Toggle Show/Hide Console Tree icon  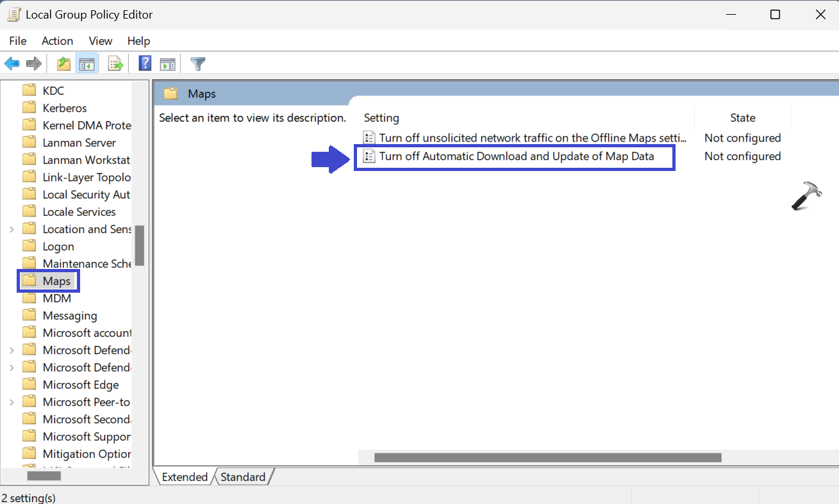point(87,63)
